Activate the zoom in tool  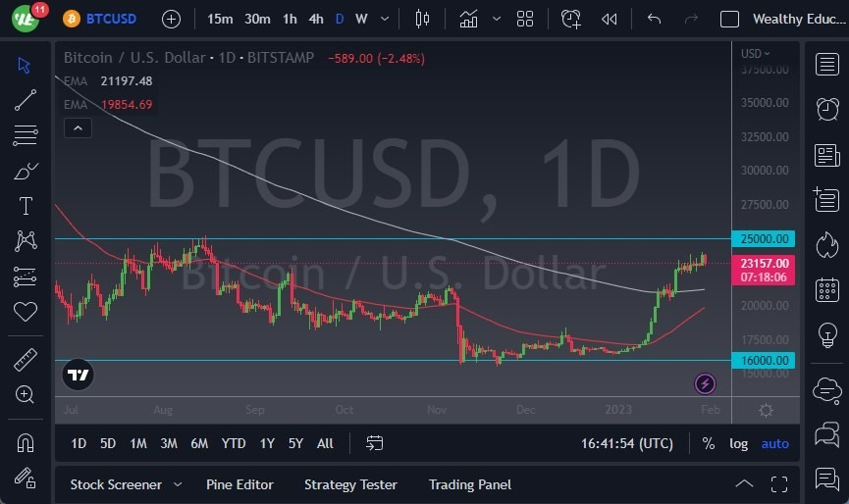pos(25,395)
